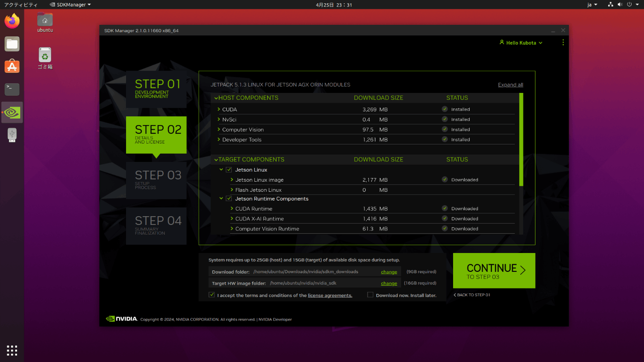Image resolution: width=644 pixels, height=362 pixels.
Task: Toggle the accept license terms checkbox
Action: click(x=212, y=295)
